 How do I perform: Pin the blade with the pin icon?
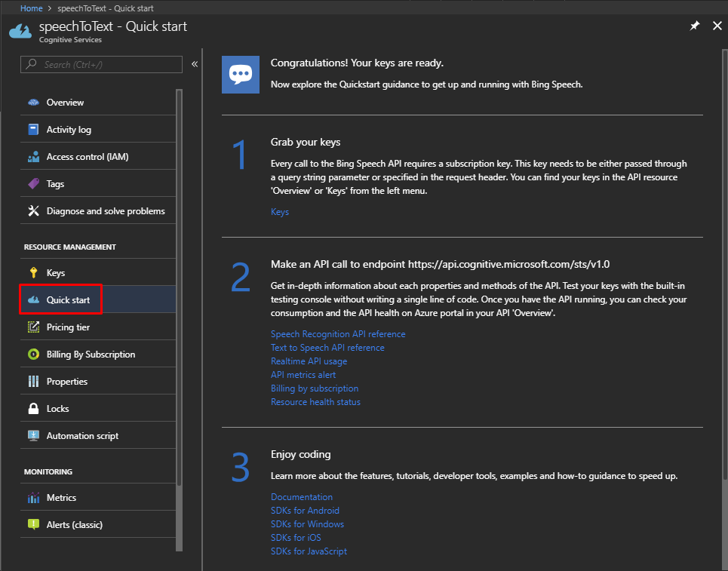[x=695, y=26]
